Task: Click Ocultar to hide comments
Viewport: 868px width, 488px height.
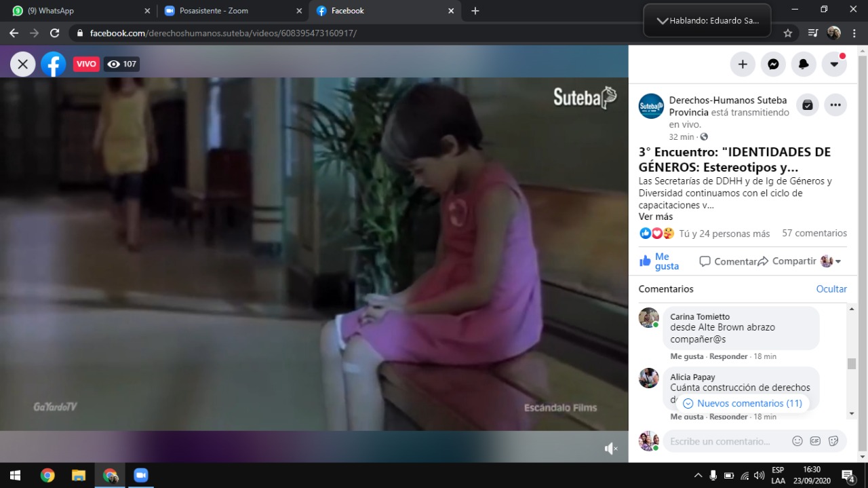Action: point(831,289)
